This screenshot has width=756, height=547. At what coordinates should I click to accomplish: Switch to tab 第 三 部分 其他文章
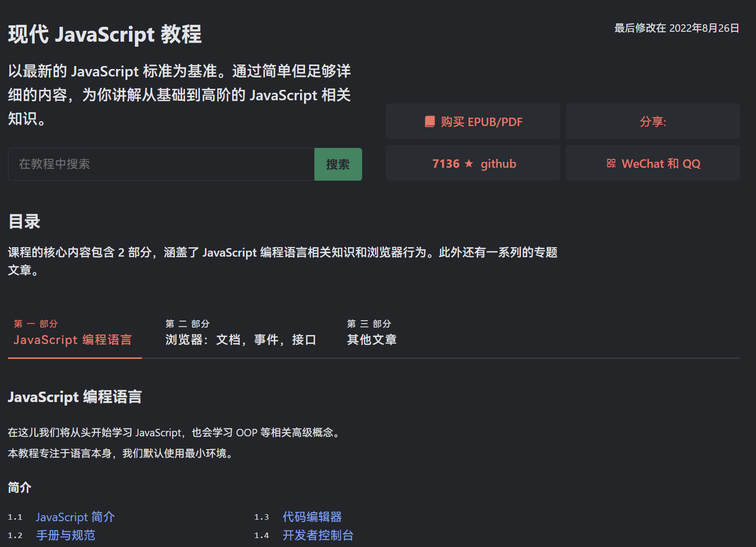tap(372, 333)
